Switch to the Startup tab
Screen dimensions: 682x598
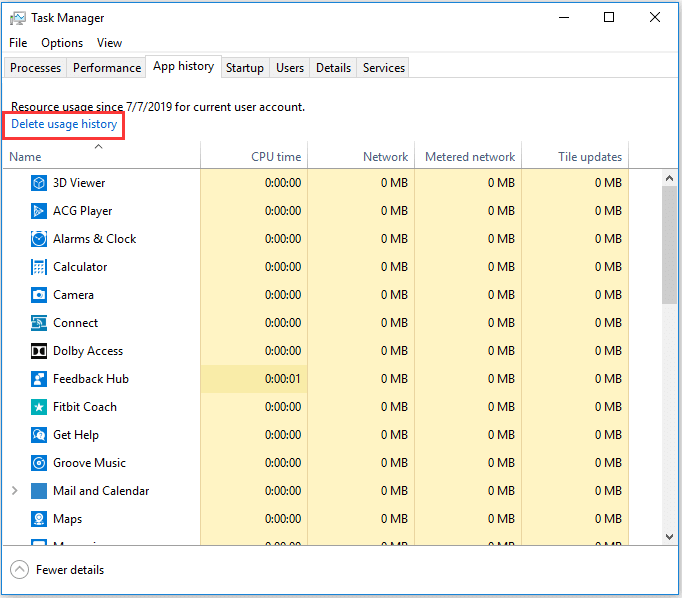pos(245,68)
